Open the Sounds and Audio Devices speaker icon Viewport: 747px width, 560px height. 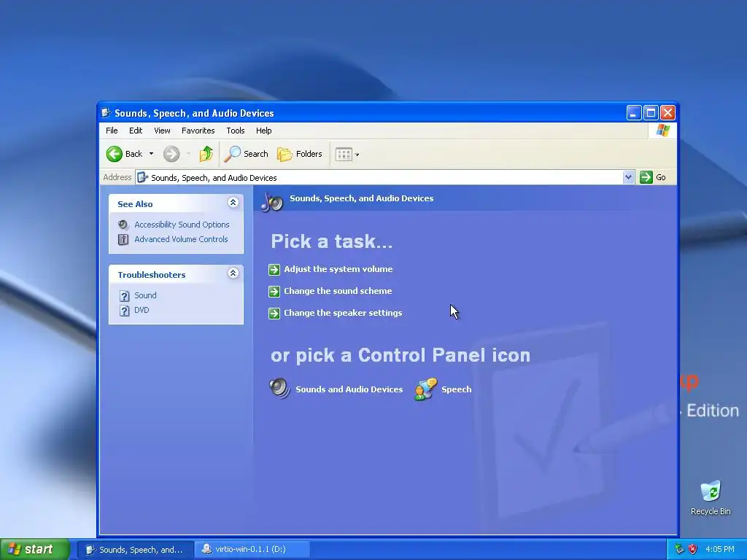(279, 389)
